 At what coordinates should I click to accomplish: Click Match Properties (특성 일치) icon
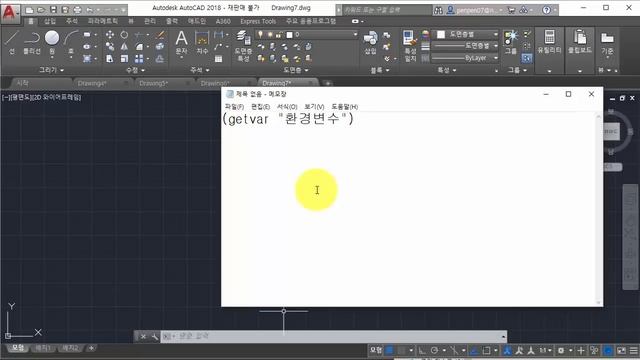pyautogui.click(x=409, y=46)
